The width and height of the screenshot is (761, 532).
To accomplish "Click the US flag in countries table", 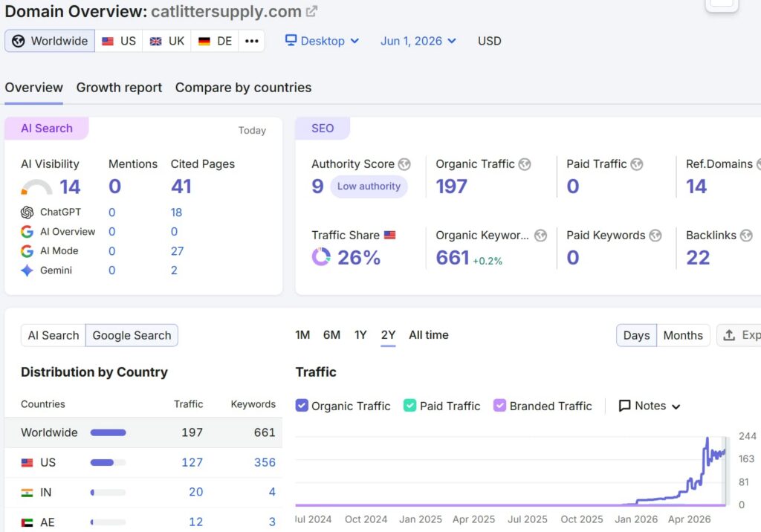I will point(27,463).
